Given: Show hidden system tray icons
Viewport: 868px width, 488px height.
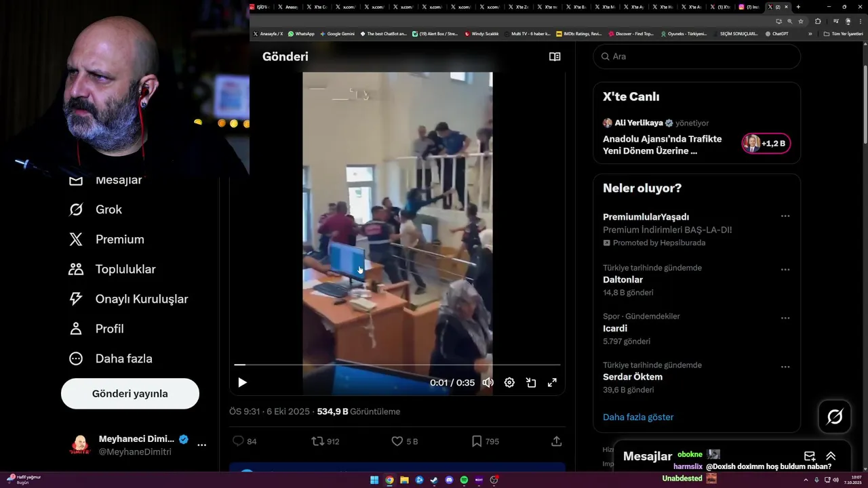Looking at the screenshot, I should [x=806, y=480].
